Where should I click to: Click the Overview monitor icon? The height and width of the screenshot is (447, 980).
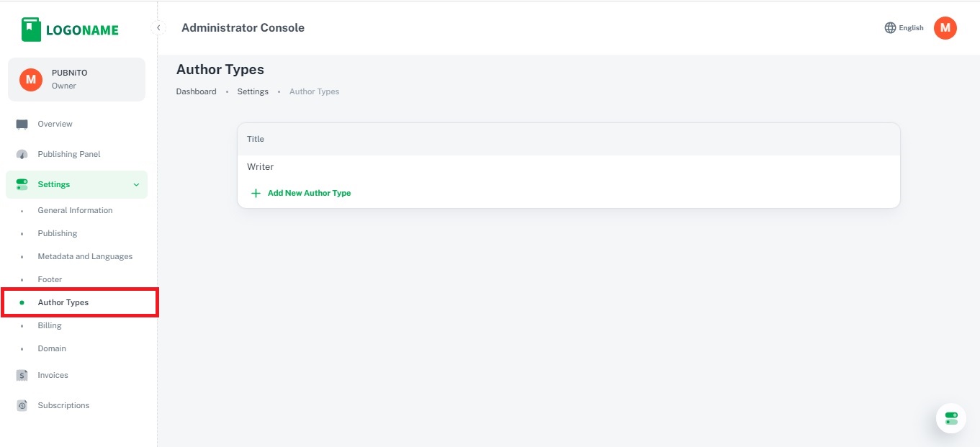pyautogui.click(x=22, y=125)
